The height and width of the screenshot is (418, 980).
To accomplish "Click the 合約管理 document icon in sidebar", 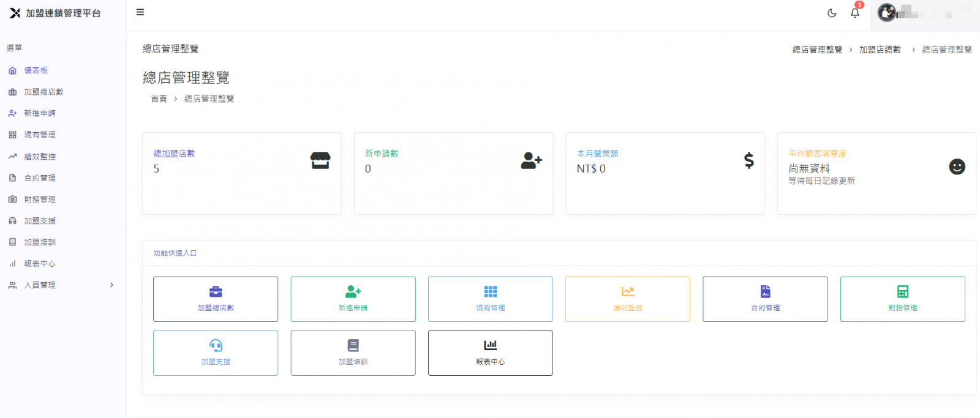I will [12, 178].
